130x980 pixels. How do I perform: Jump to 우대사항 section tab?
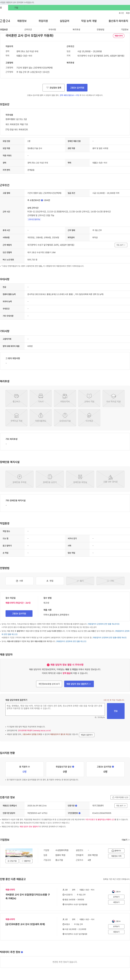(x=52, y=29)
